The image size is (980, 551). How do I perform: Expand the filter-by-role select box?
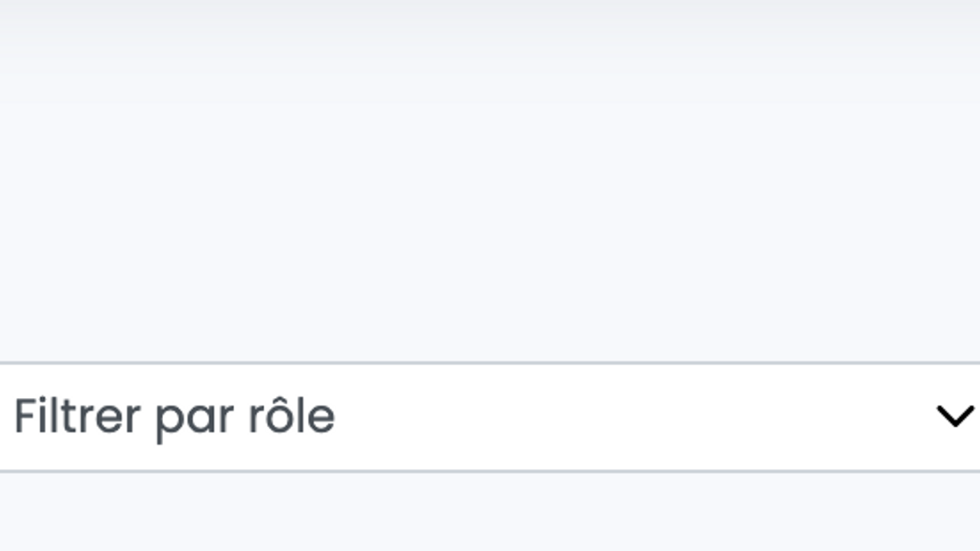click(x=490, y=416)
